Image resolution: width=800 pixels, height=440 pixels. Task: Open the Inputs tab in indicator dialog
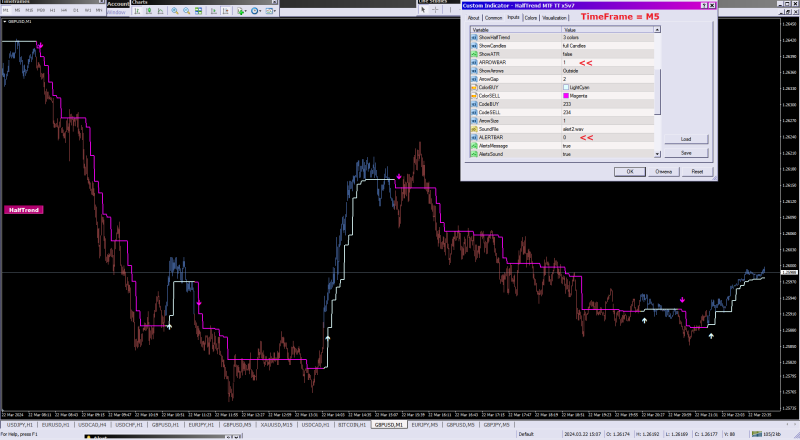coord(513,17)
